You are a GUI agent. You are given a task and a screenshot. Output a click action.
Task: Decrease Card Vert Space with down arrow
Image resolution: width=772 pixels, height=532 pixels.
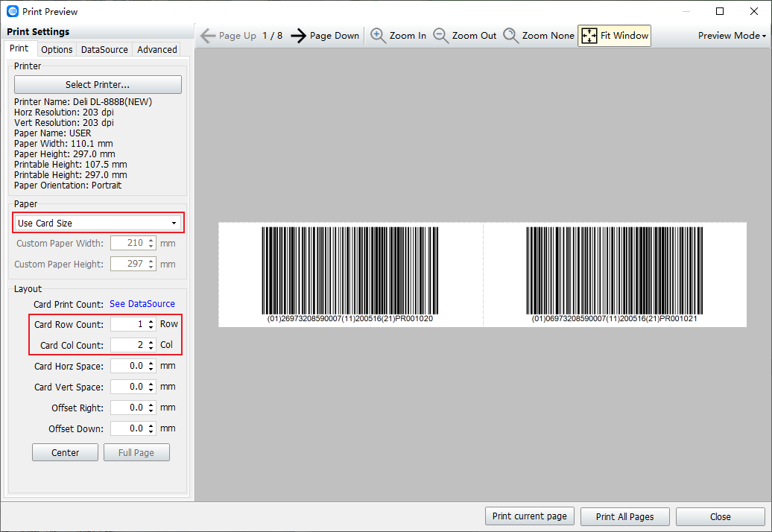pos(151,390)
